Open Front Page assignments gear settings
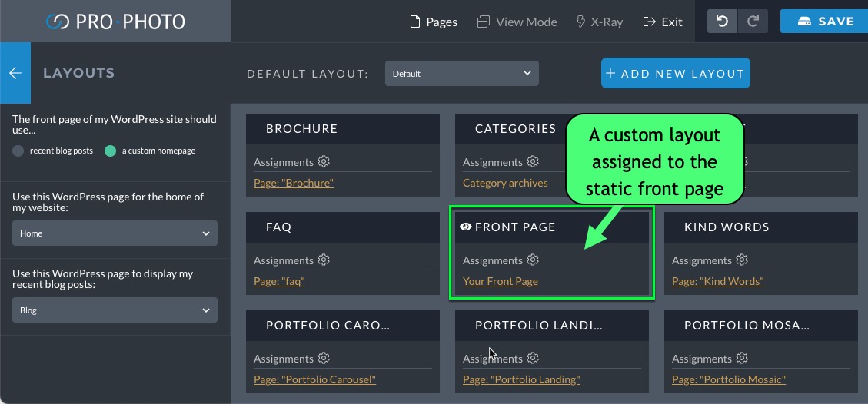 pyautogui.click(x=533, y=260)
